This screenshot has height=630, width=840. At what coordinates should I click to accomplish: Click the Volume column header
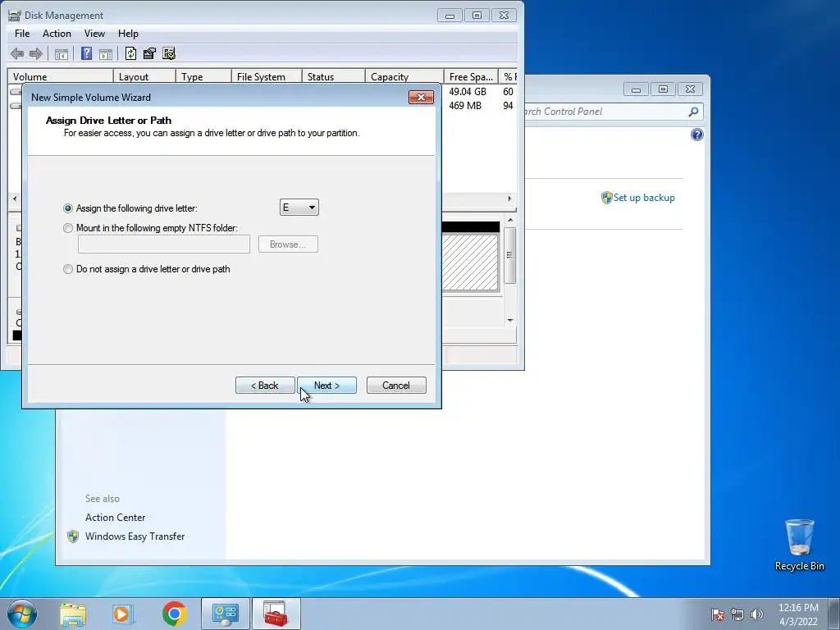click(x=61, y=76)
